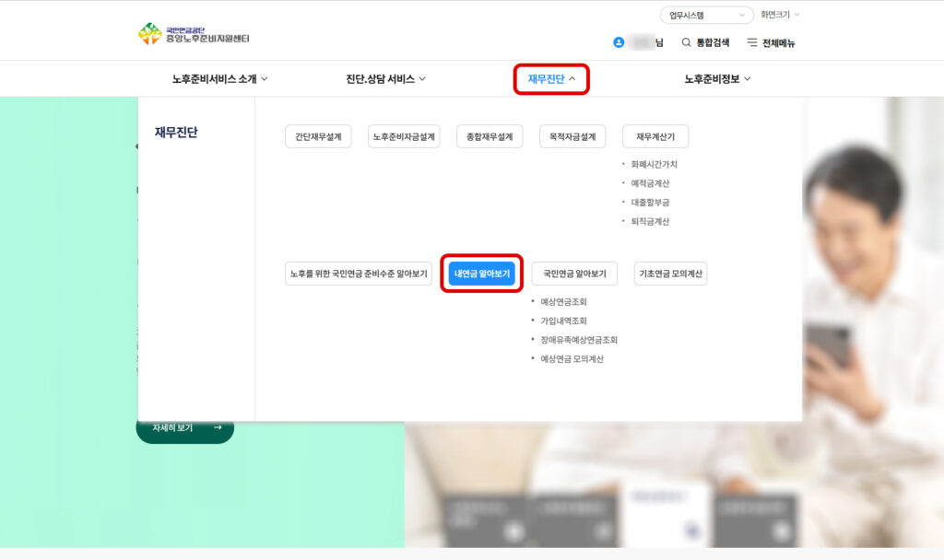Image resolution: width=944 pixels, height=560 pixels.
Task: Open 전체메뉴 with the hamburger icon
Action: click(752, 42)
